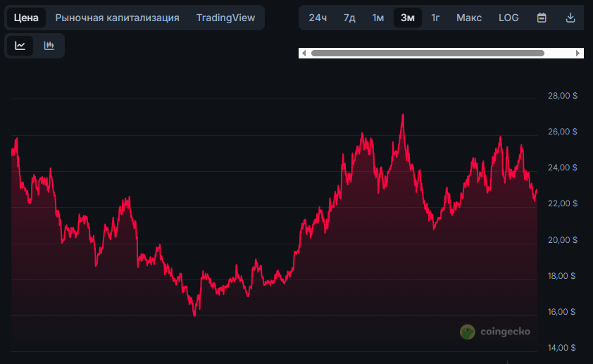Select the 24ч time range
Viewport: 593px width, 364px height.
click(318, 18)
